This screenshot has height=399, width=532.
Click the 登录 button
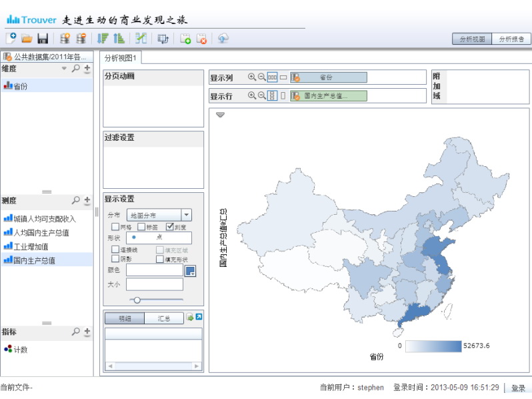click(x=518, y=388)
